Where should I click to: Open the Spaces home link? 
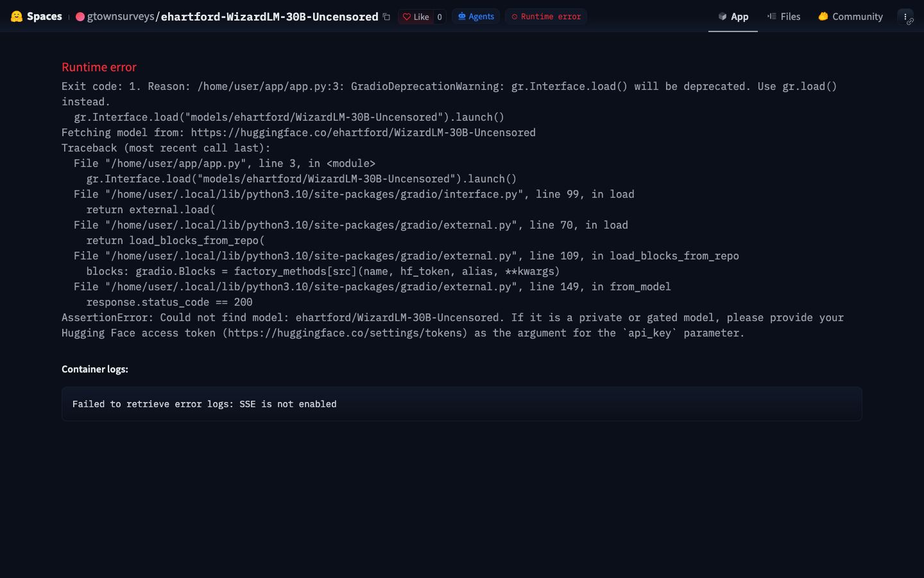(44, 17)
